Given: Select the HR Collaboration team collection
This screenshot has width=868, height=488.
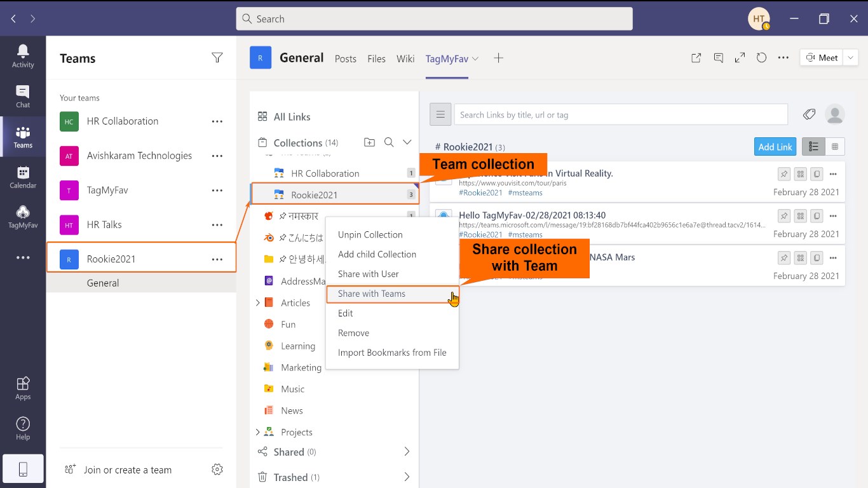Looking at the screenshot, I should pos(334,173).
